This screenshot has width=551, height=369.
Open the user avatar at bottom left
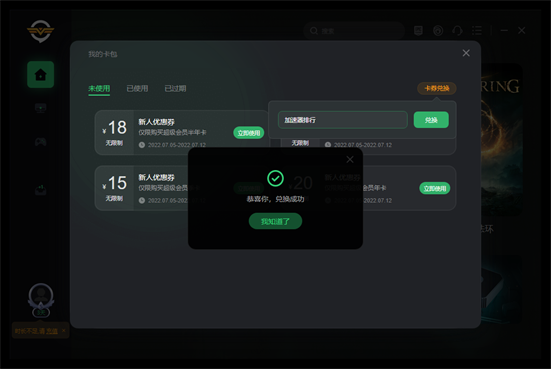pos(41,296)
